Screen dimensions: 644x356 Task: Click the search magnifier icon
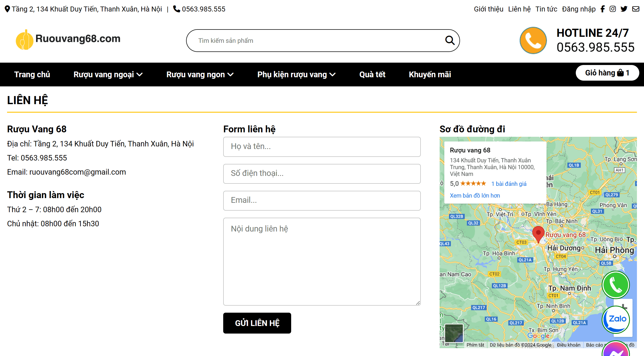[450, 40]
